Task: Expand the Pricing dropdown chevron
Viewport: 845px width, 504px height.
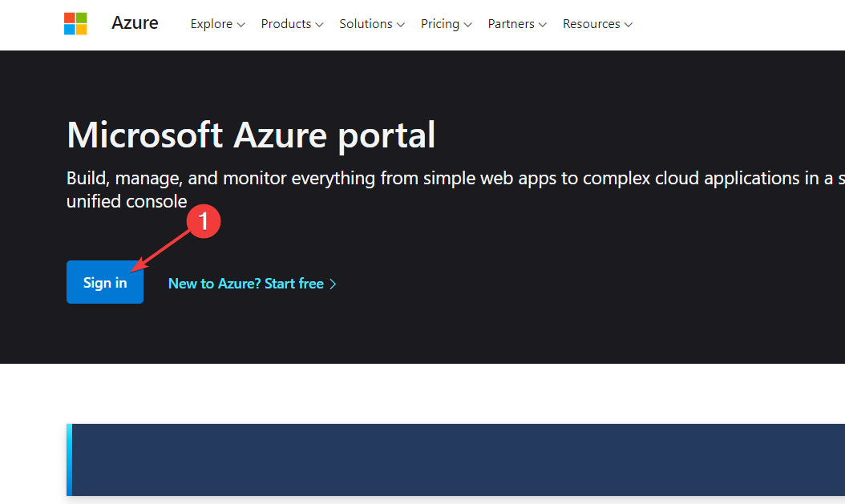Action: [467, 25]
